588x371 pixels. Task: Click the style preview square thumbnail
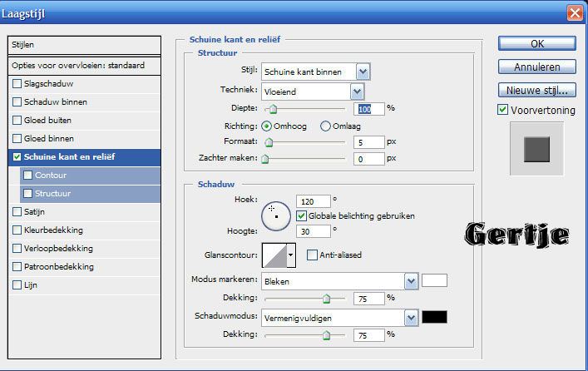(536, 149)
